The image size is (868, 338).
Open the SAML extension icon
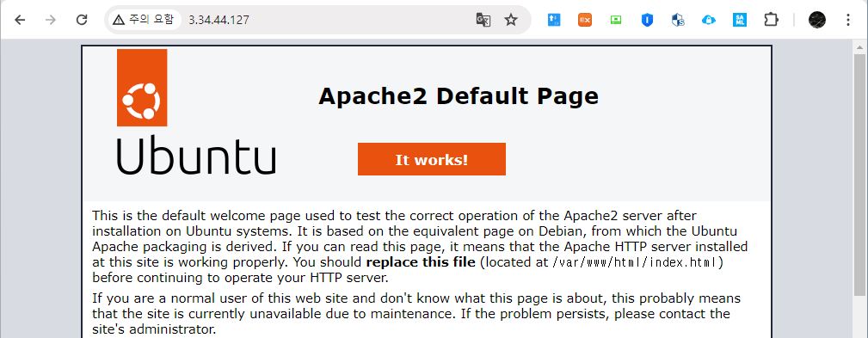(740, 20)
